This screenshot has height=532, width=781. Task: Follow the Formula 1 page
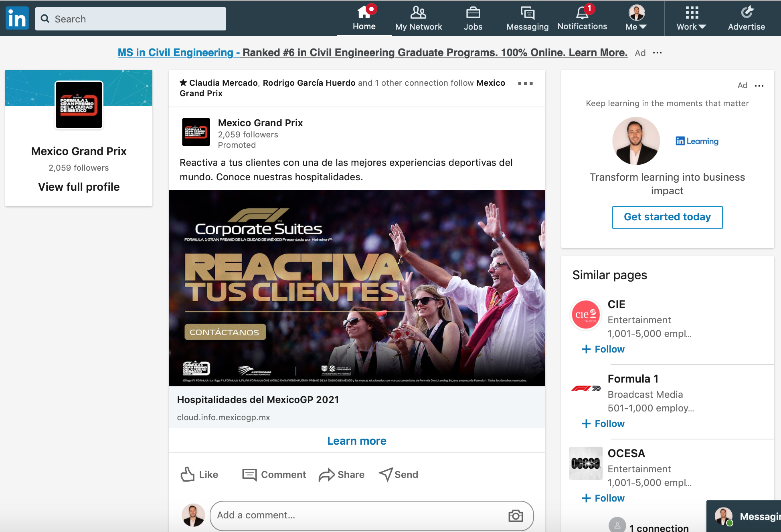(x=603, y=423)
